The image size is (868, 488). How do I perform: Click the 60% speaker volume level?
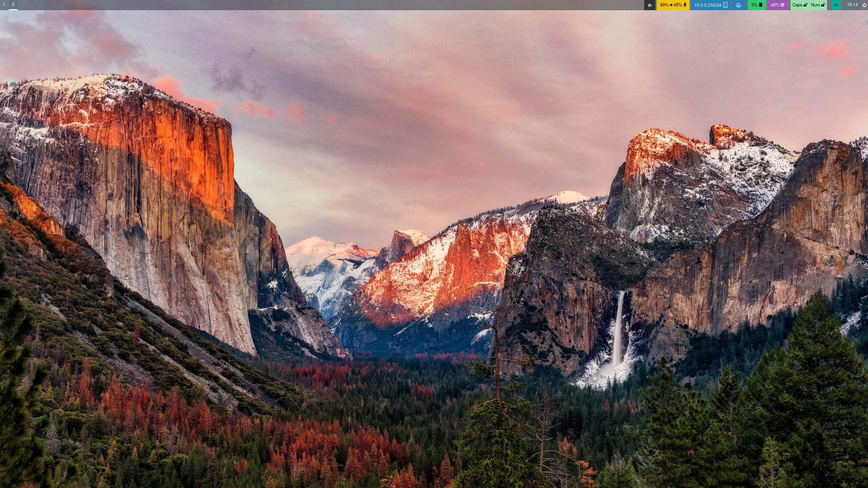click(x=664, y=5)
